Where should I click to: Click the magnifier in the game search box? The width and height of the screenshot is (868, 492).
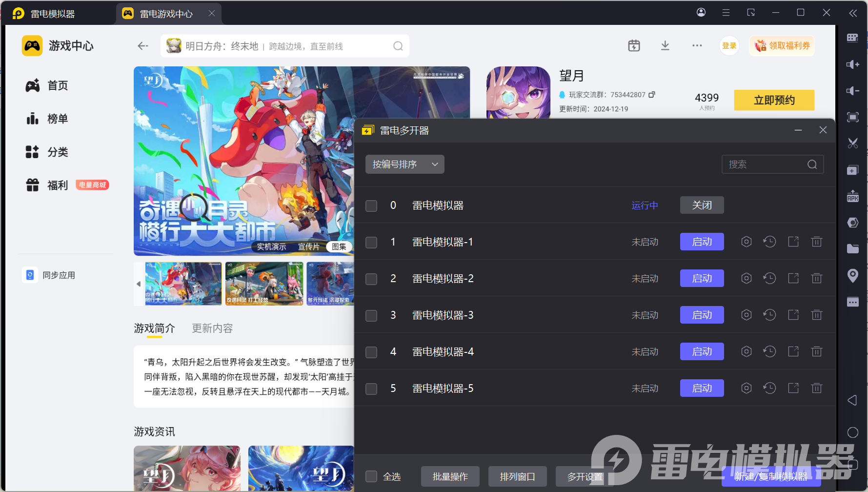[x=398, y=46]
